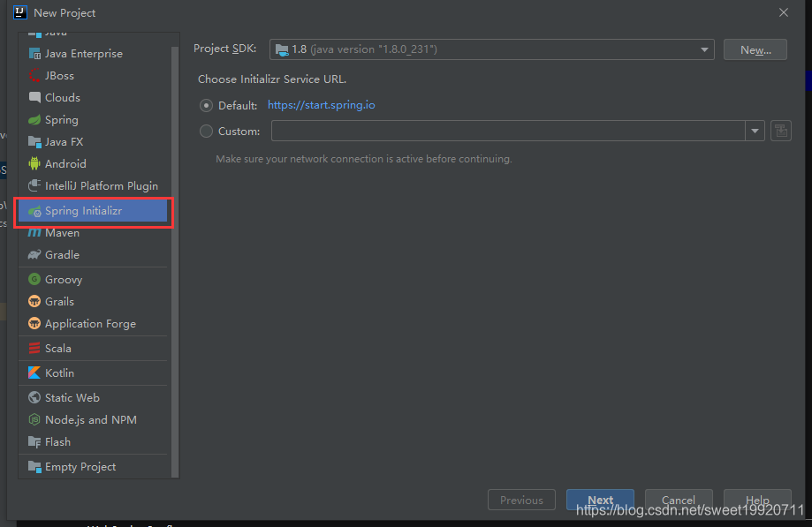Click the Groovy green G icon

[x=34, y=279]
